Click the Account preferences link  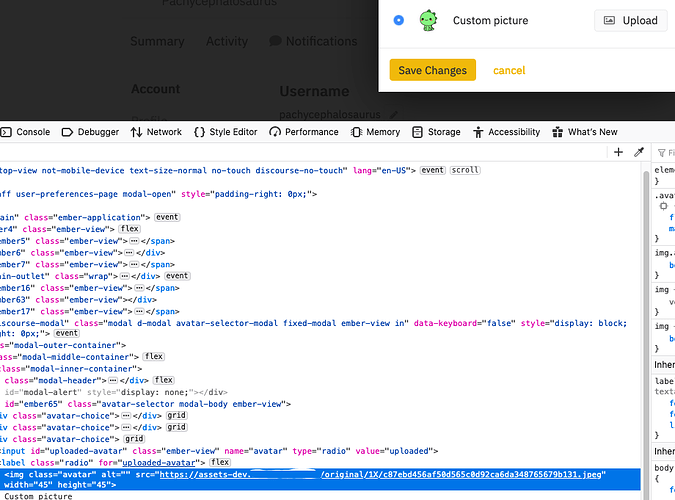pos(155,89)
